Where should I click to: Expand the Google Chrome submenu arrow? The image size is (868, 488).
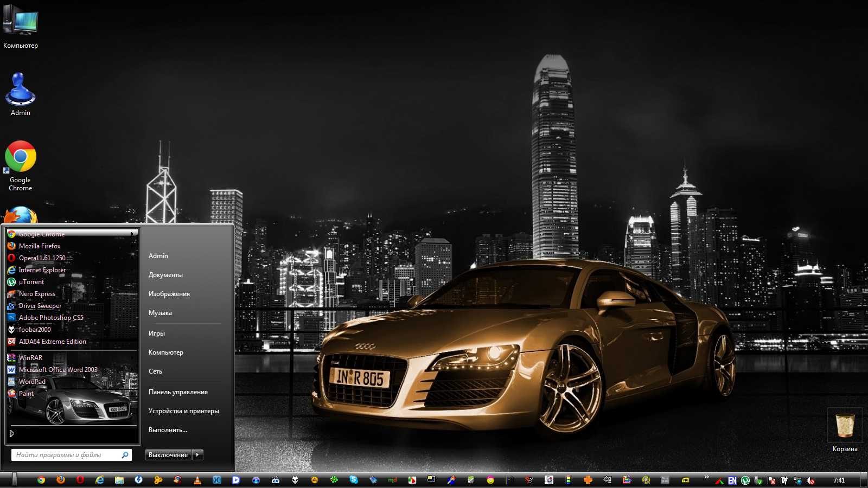click(x=132, y=234)
